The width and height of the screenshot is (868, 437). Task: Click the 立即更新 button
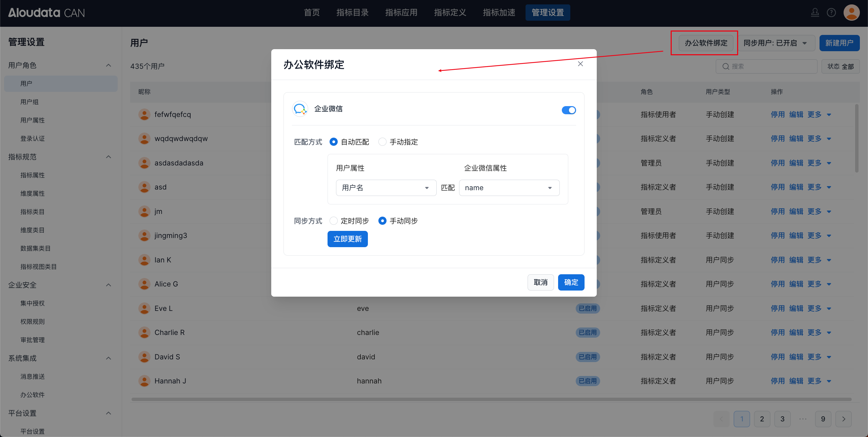click(348, 239)
